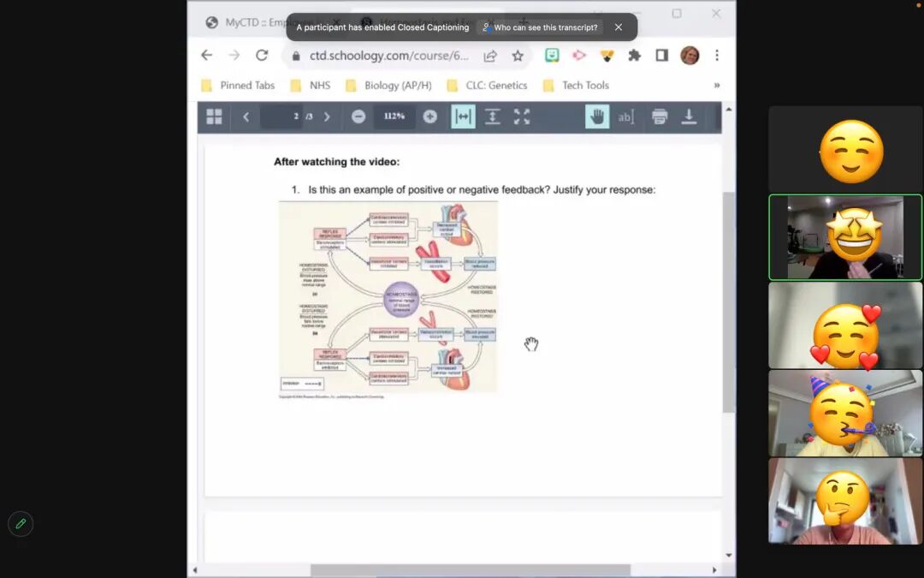Open the Biology (AP/H) bookmark folder

(389, 86)
